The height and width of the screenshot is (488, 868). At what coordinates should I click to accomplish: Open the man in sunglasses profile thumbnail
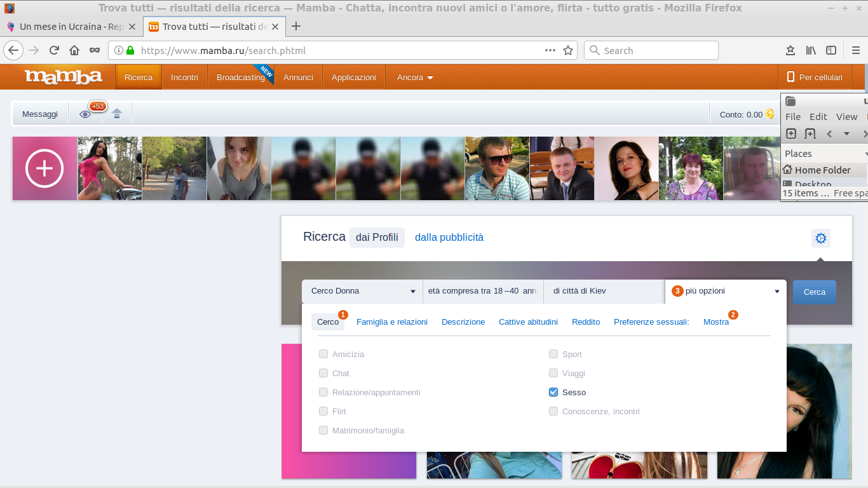click(497, 168)
